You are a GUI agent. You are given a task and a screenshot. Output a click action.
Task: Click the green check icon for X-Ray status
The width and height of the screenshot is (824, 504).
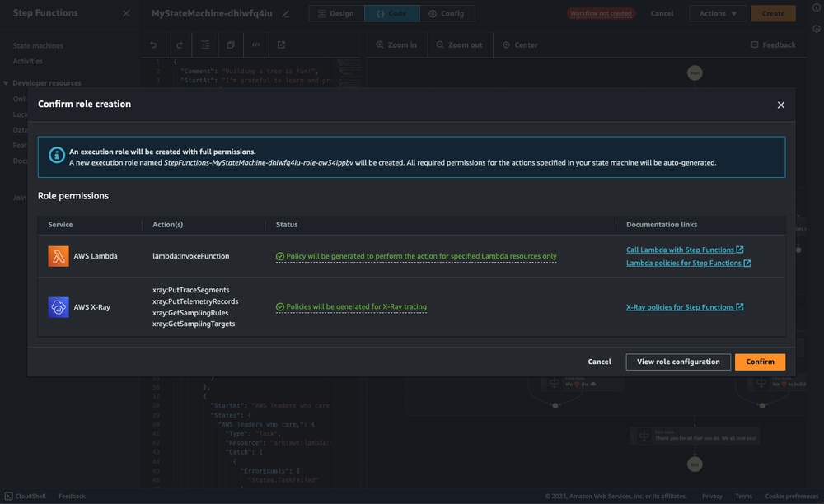280,306
